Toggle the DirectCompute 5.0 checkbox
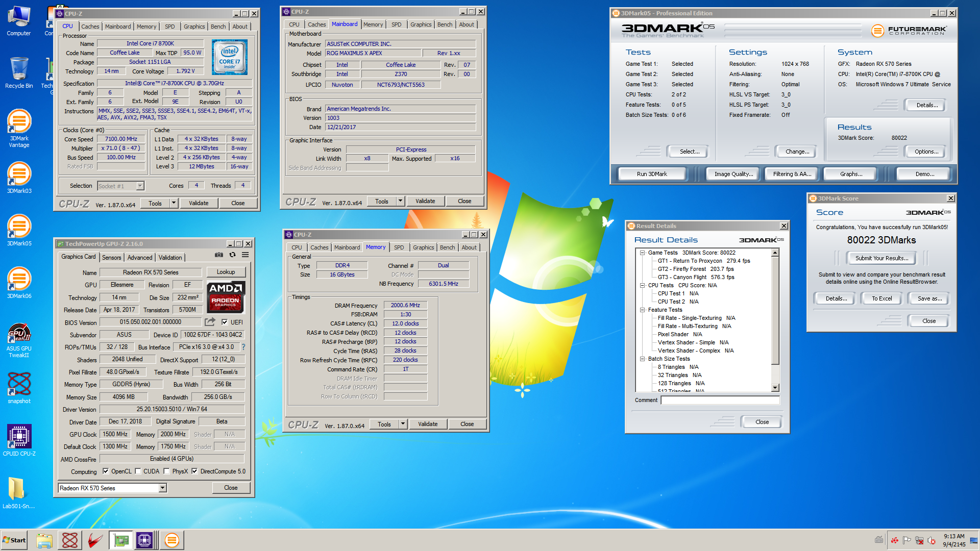 pos(194,471)
